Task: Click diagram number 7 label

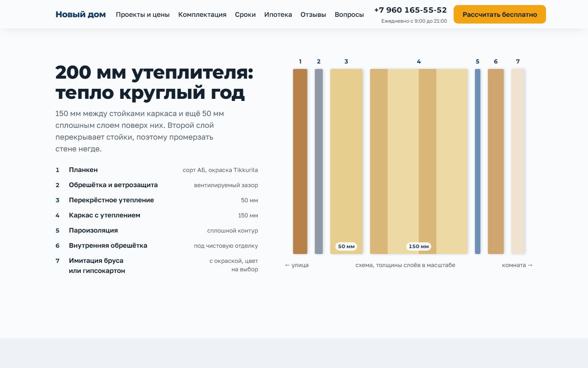Action: tap(518, 61)
